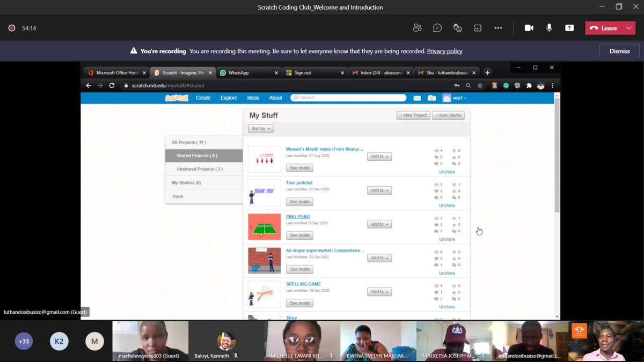Open the Chrome profile avatar
The image size is (644, 362).
point(541,85)
